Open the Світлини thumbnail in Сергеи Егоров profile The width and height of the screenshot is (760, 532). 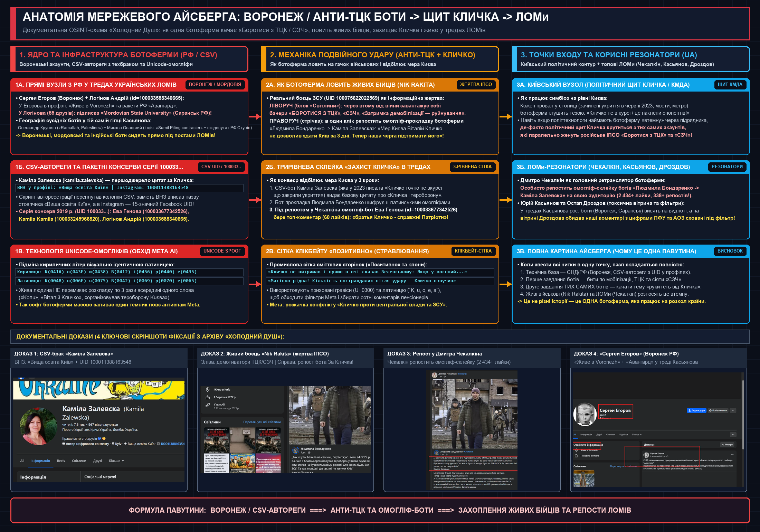[x=584, y=478]
